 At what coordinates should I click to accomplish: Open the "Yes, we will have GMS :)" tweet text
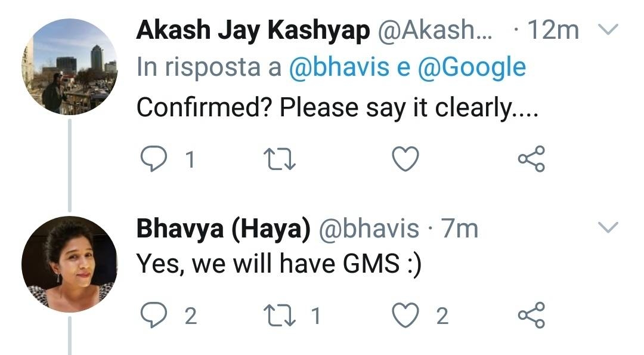[x=279, y=264]
